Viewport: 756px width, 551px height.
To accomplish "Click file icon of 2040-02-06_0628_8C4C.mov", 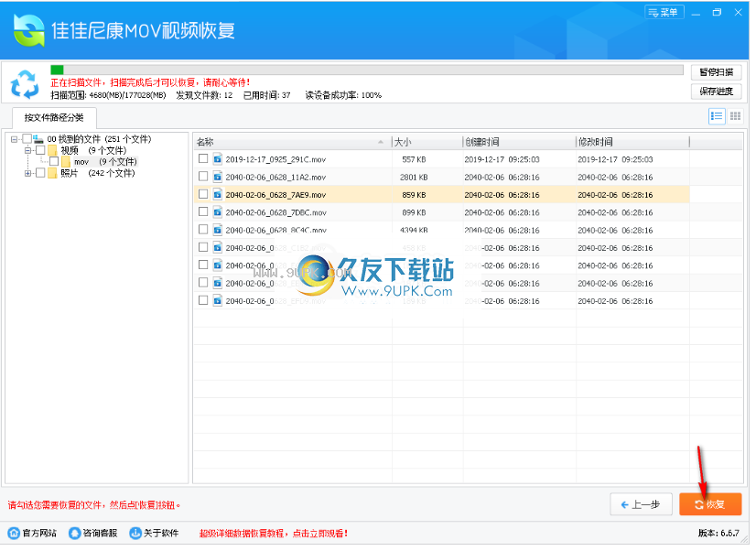I will pyautogui.click(x=218, y=230).
